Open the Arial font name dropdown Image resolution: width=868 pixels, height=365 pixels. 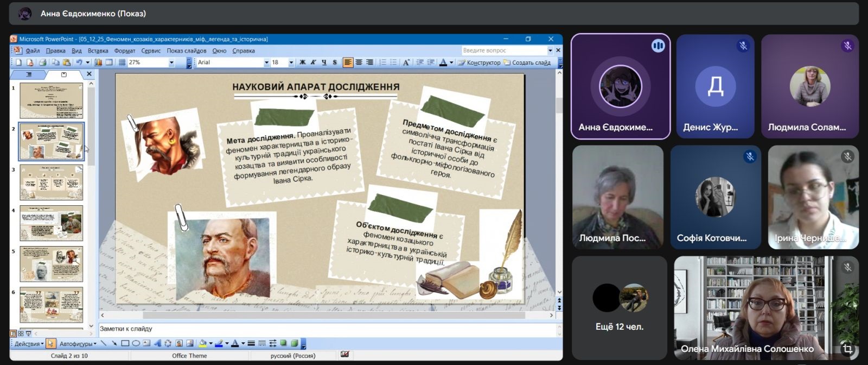(x=266, y=62)
